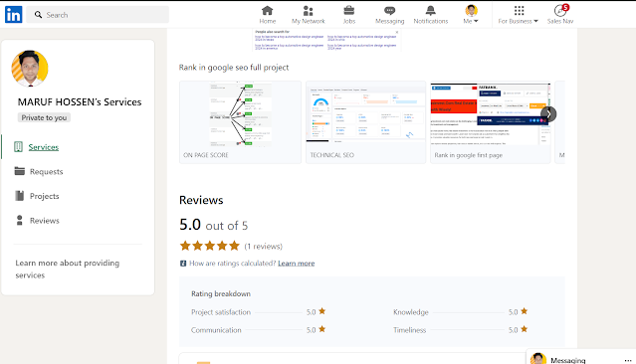
Task: Click 'Private to you' badge
Action: [44, 117]
